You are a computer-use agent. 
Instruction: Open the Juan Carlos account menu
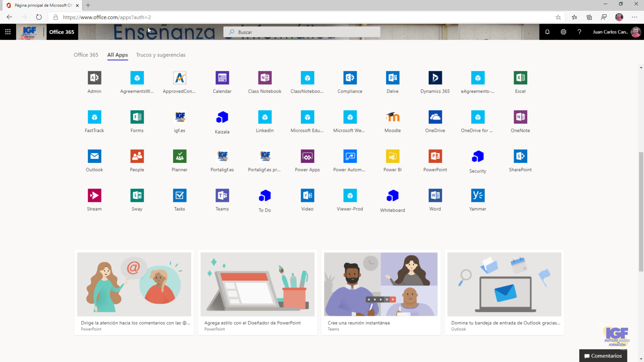(616, 32)
